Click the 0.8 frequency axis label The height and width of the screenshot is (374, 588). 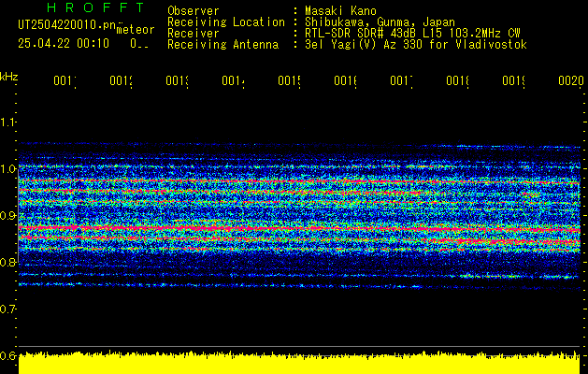(x=7, y=262)
